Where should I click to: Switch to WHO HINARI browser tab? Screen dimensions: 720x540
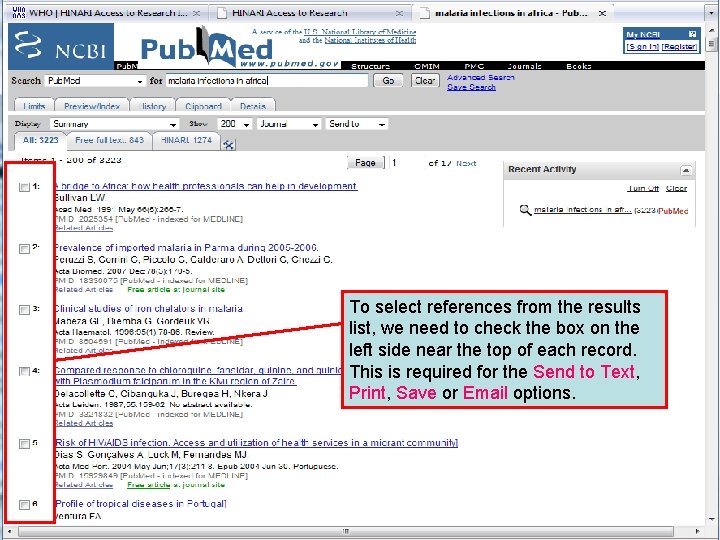click(108, 13)
